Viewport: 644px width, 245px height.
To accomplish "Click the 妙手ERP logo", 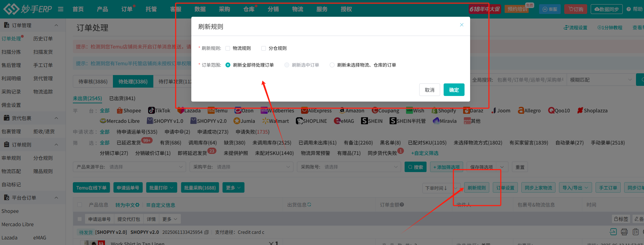I will pyautogui.click(x=28, y=9).
